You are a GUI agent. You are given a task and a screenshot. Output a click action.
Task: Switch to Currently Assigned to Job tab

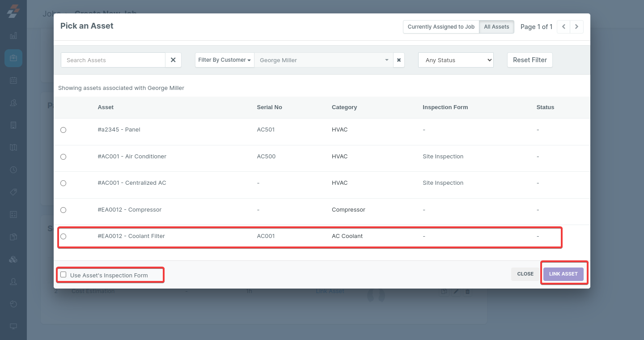tap(441, 27)
